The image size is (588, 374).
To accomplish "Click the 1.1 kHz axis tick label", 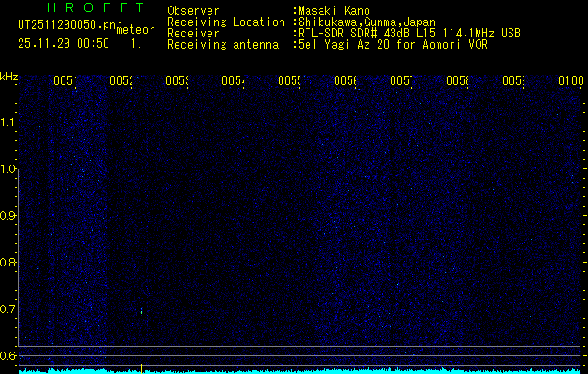I will point(7,122).
